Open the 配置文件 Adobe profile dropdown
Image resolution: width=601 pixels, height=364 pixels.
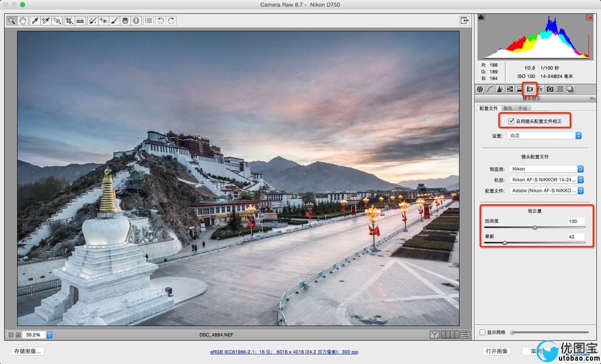tap(546, 191)
